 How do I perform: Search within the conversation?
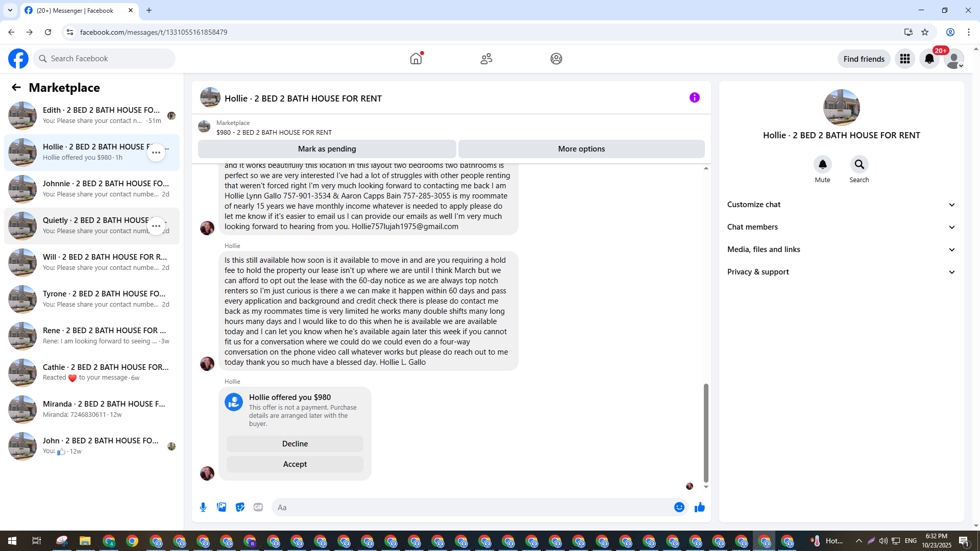tap(859, 164)
